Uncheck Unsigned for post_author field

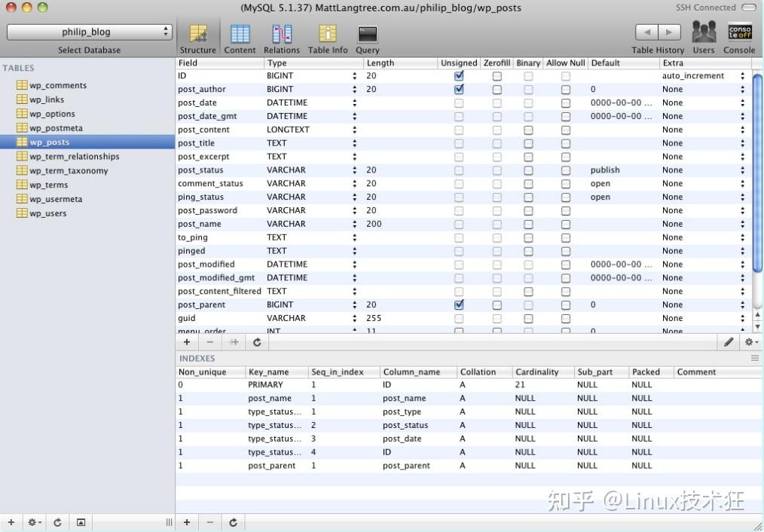coord(459,89)
